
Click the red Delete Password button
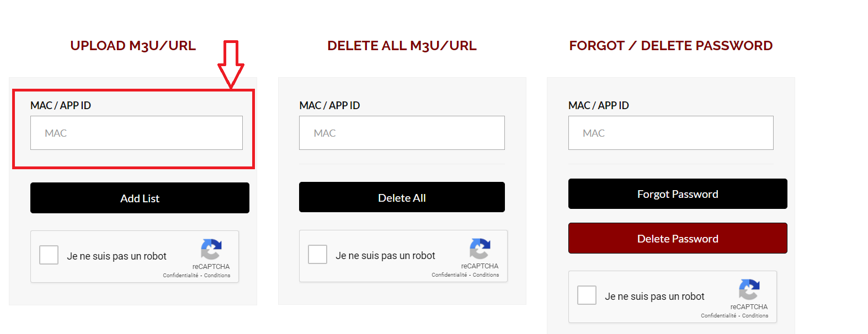coord(678,238)
